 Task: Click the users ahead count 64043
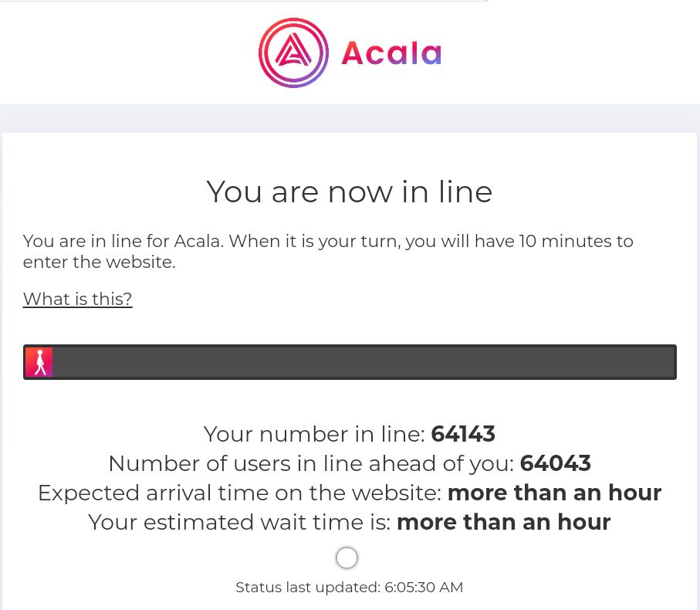click(556, 463)
